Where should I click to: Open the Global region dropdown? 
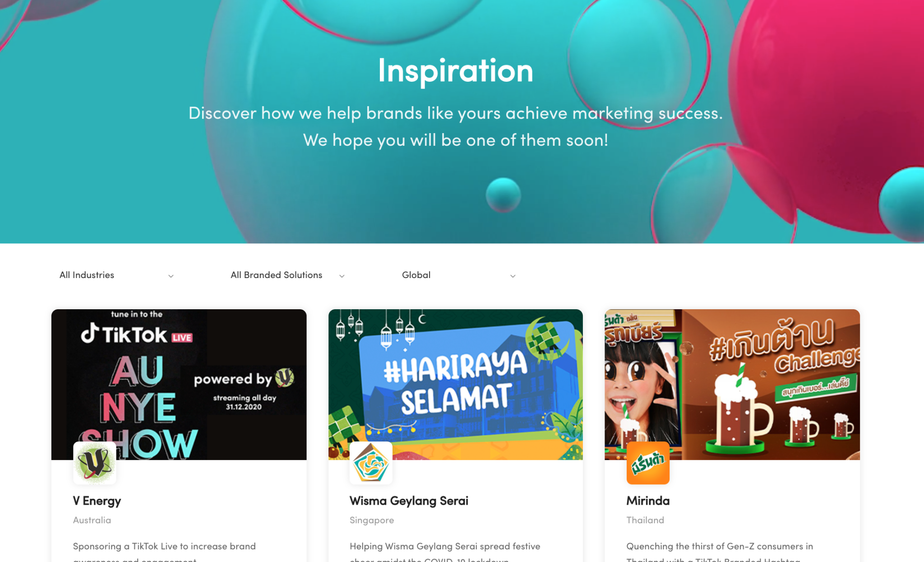(459, 275)
